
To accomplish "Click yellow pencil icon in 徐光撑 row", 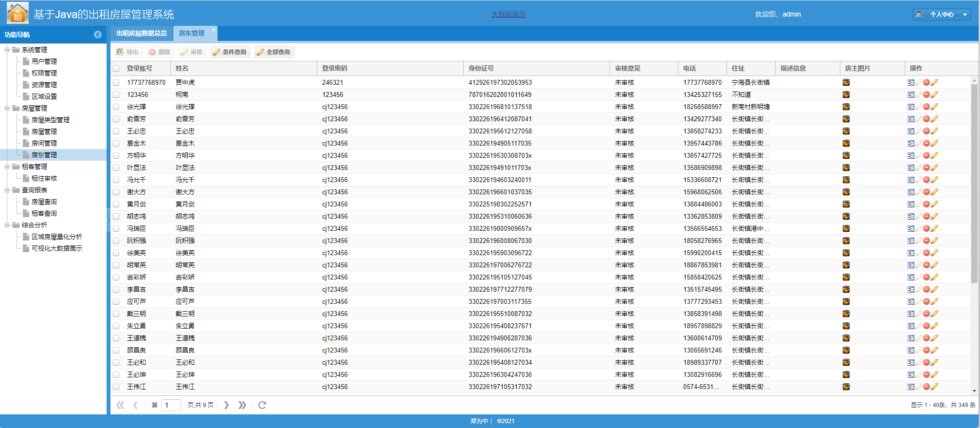I will tap(934, 107).
